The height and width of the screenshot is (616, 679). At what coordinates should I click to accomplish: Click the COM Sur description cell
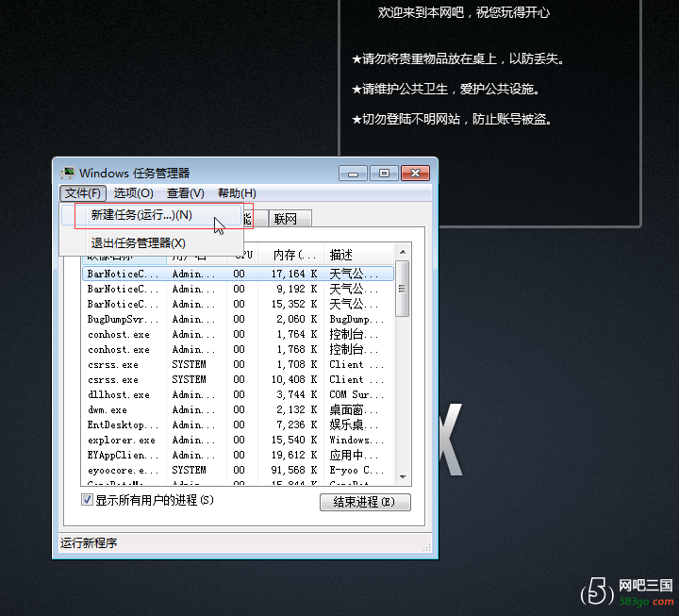tap(356, 394)
